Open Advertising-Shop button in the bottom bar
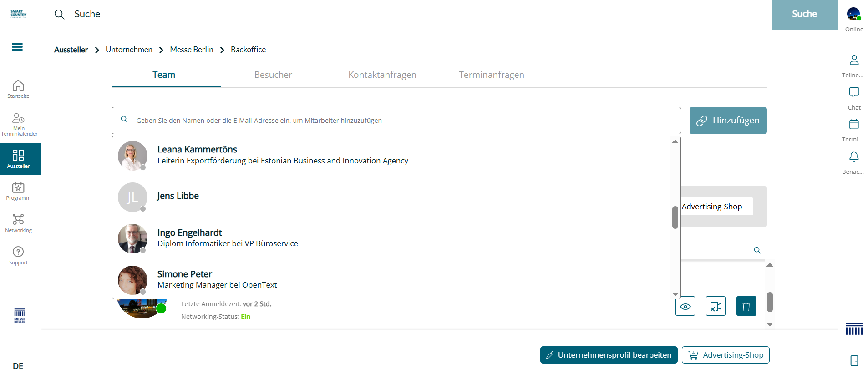Screen dimensions: 868x379 (x=726, y=355)
